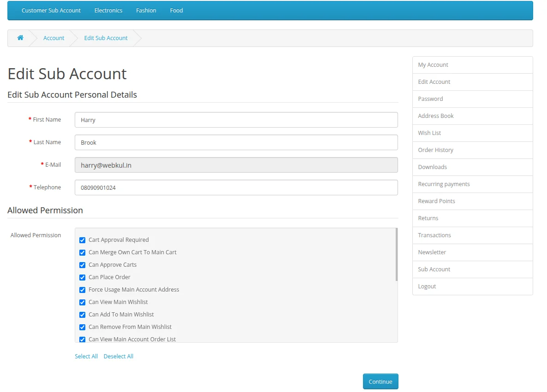Image resolution: width=547 pixels, height=392 pixels.
Task: Uncheck Force Usage Main Account Address
Action: [83, 290]
